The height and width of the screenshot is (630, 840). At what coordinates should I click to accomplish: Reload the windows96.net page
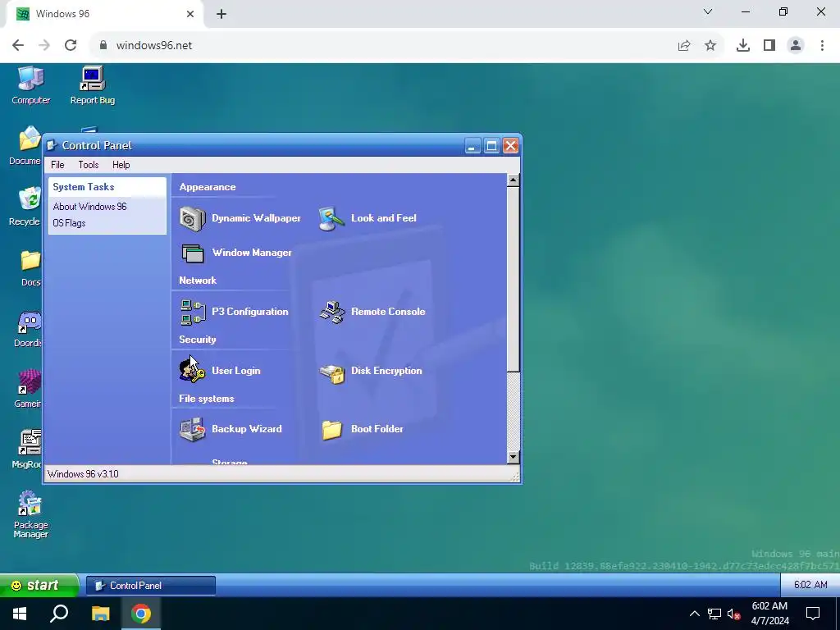[71, 46]
